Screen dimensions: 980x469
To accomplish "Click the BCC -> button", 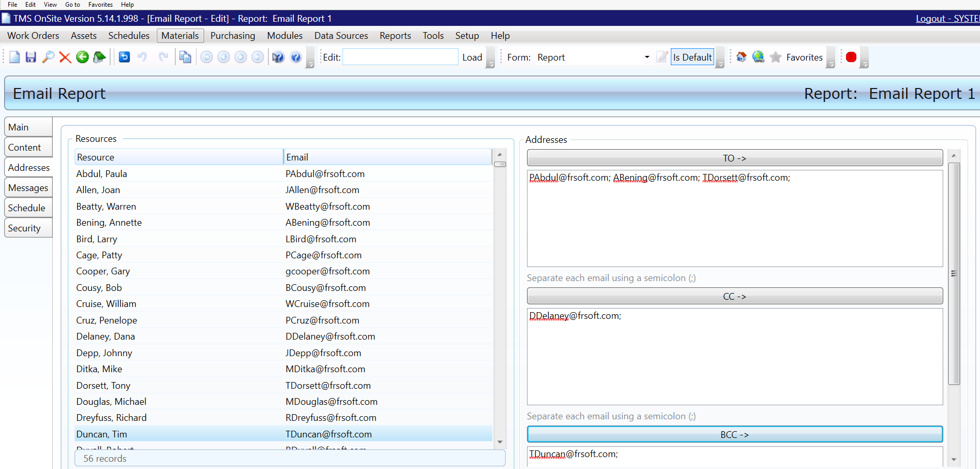I will coord(735,434).
